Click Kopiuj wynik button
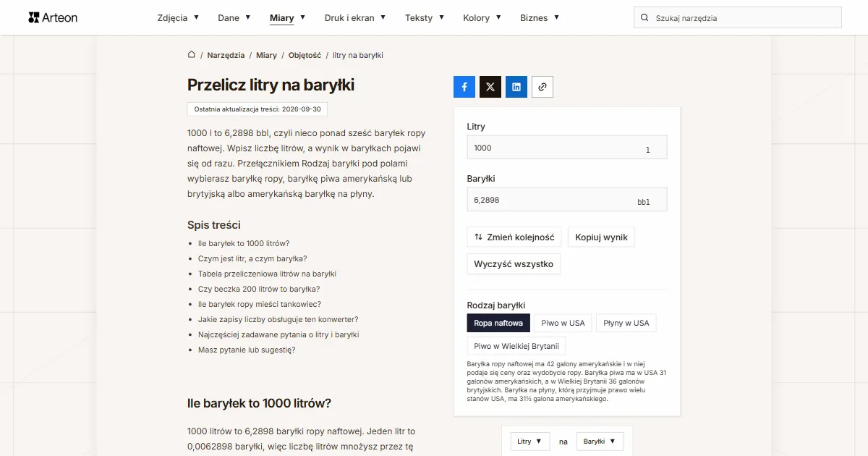 pyautogui.click(x=601, y=237)
